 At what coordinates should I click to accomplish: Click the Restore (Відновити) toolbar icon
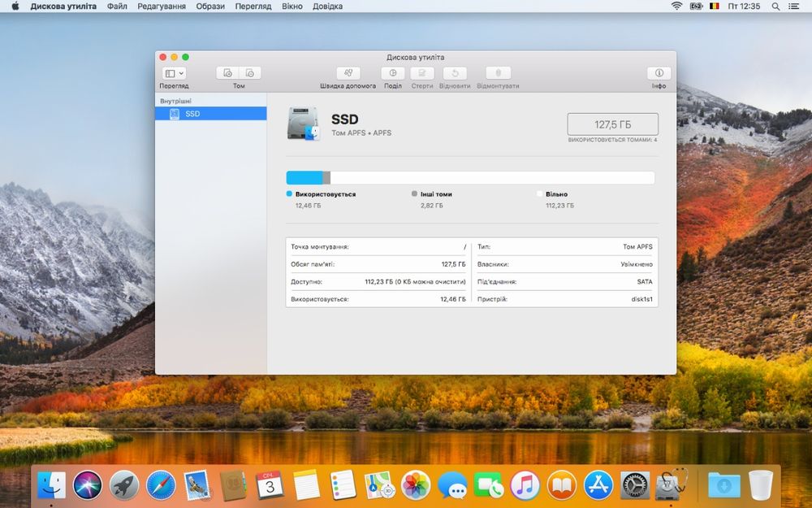[x=455, y=73]
